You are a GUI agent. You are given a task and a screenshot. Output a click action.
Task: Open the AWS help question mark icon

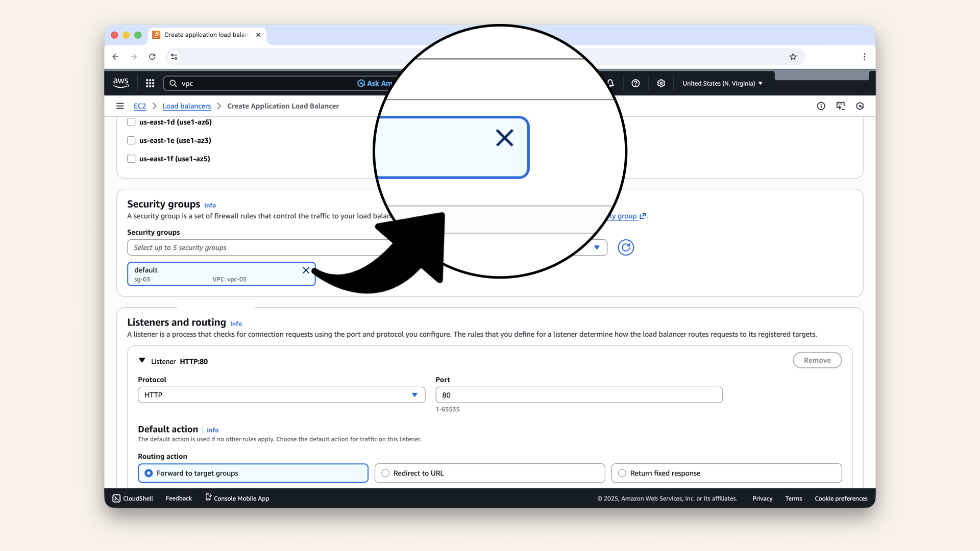point(635,83)
